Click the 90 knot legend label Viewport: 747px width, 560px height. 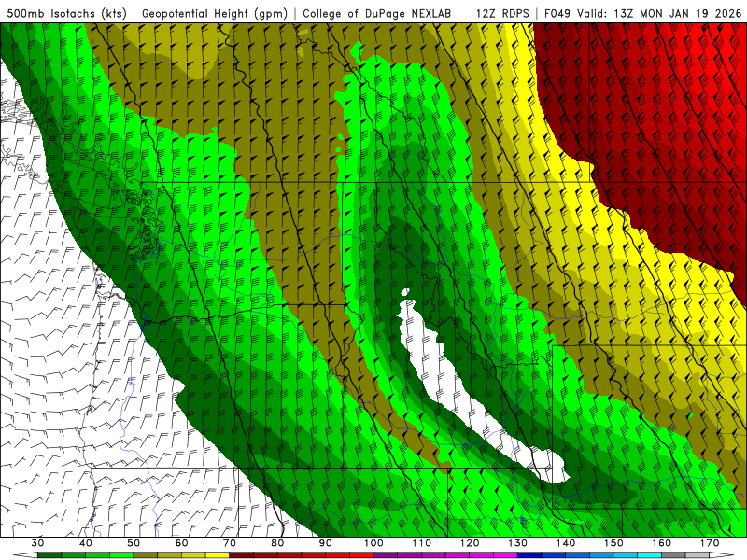click(x=326, y=543)
